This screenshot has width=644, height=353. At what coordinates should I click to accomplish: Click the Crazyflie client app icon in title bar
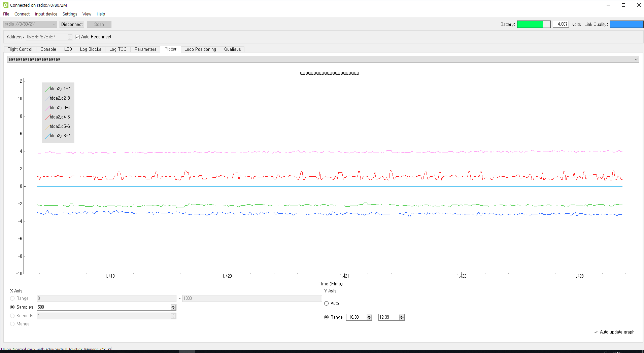tap(5, 5)
